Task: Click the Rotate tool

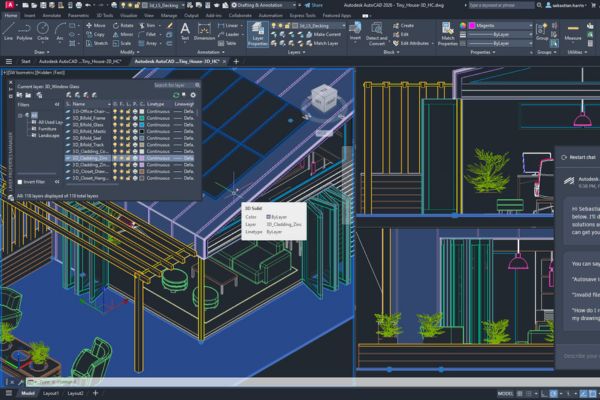Action: tap(123, 25)
